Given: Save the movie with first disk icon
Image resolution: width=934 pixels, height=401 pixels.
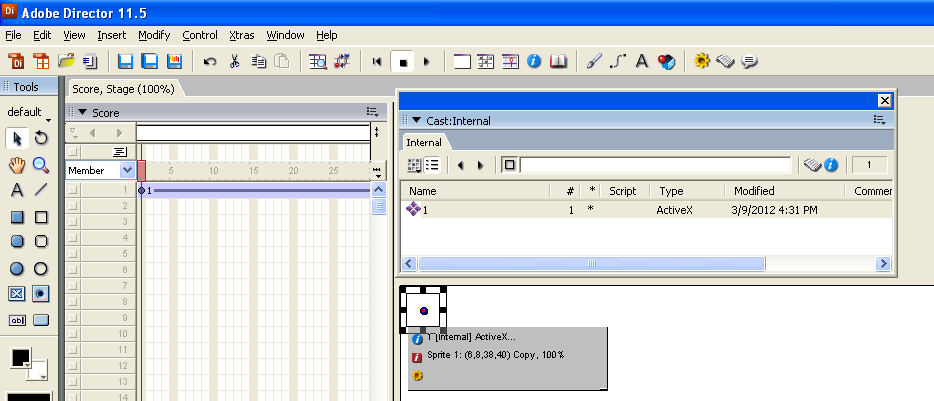Looking at the screenshot, I should tap(125, 61).
